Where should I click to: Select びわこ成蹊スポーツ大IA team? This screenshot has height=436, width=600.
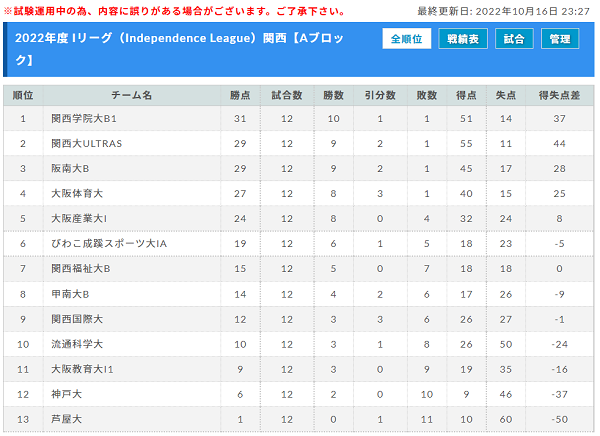coord(109,243)
